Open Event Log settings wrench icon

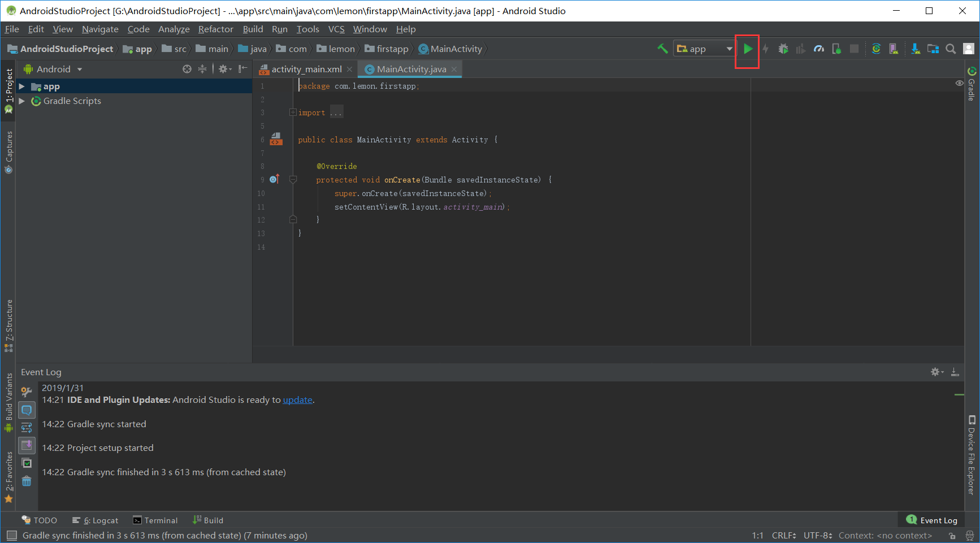27,392
